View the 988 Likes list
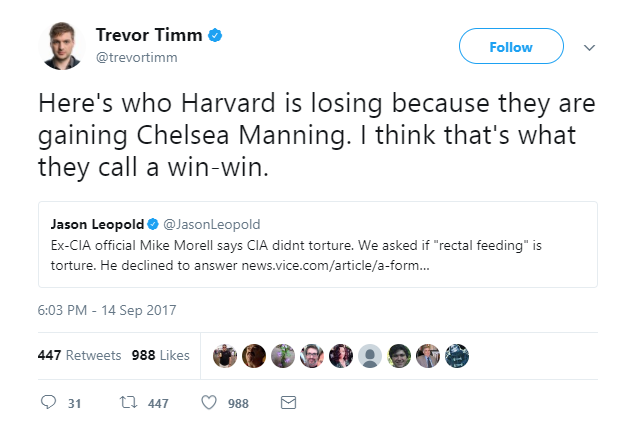This screenshot has height=440, width=629. point(160,355)
